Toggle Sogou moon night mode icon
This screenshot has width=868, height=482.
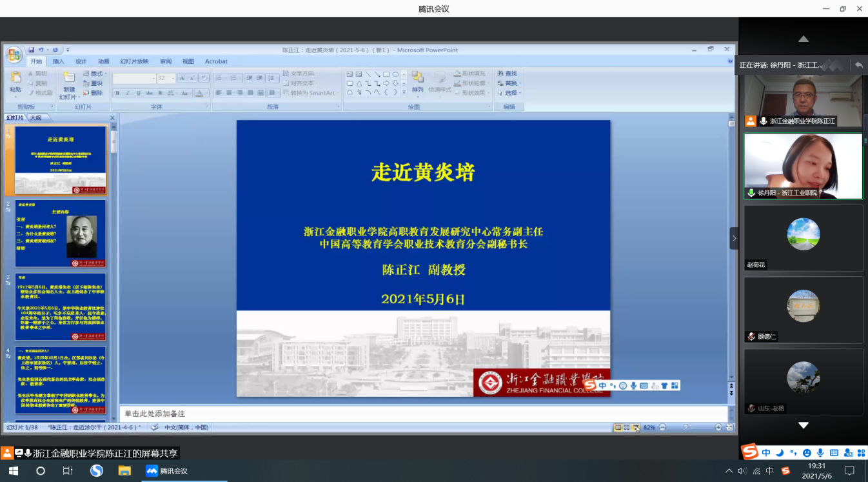coord(780,453)
